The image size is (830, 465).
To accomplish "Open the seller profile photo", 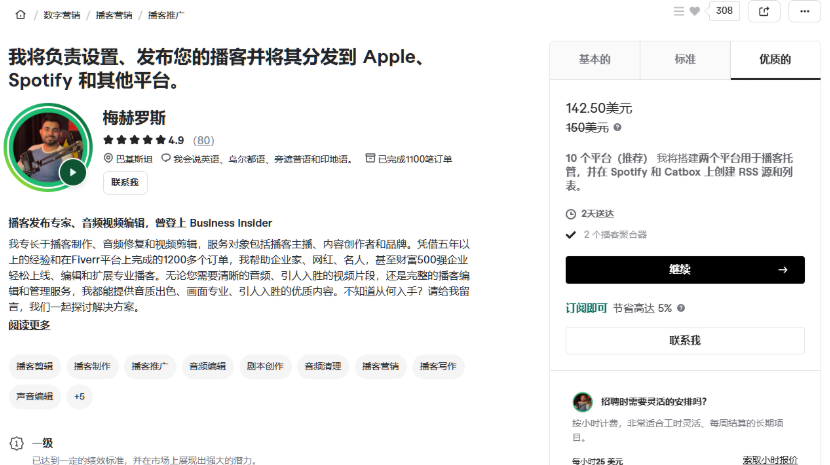I will (x=48, y=147).
